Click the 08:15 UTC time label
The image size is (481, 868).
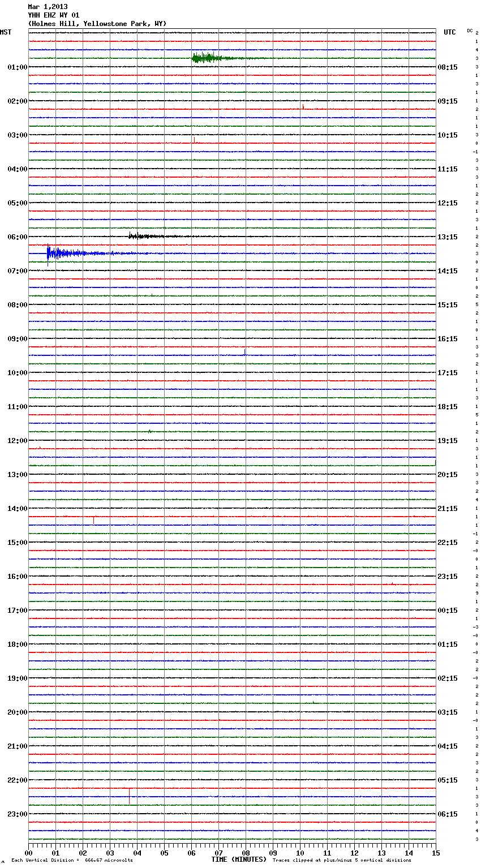(x=448, y=67)
